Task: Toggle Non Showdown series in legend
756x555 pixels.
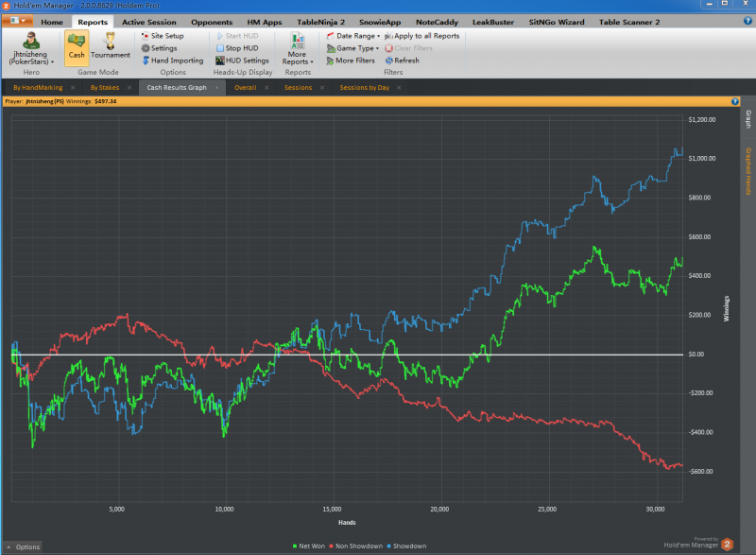Action: click(358, 546)
